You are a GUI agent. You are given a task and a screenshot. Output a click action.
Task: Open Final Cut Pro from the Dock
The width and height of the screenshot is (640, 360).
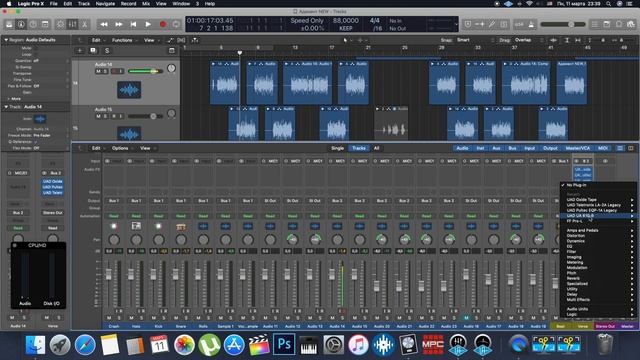point(259,344)
